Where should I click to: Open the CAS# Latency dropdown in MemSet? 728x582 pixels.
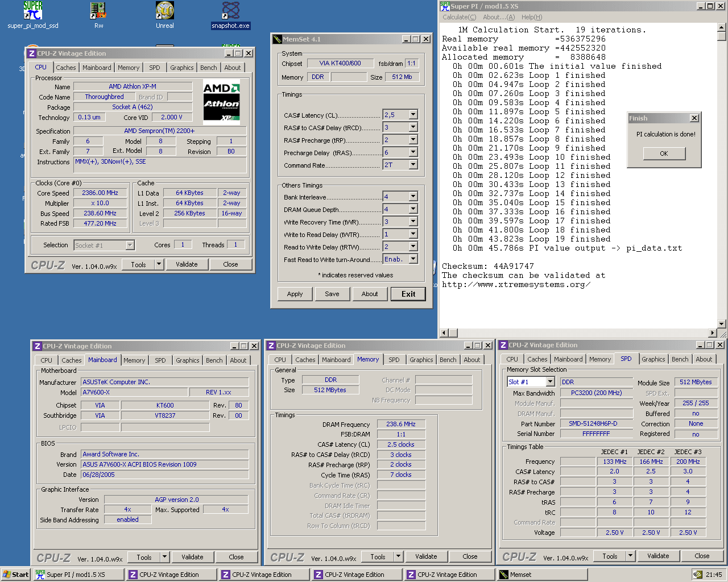413,115
